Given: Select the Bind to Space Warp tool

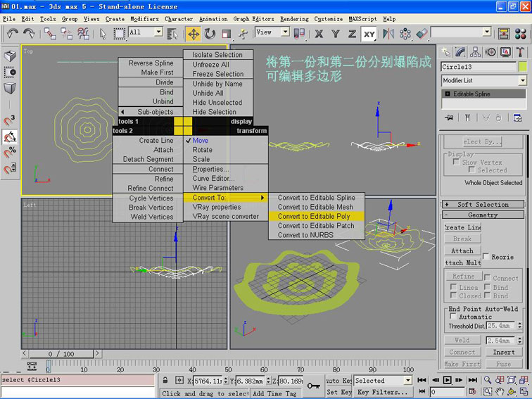Looking at the screenshot, I should pyautogui.click(x=83, y=34).
